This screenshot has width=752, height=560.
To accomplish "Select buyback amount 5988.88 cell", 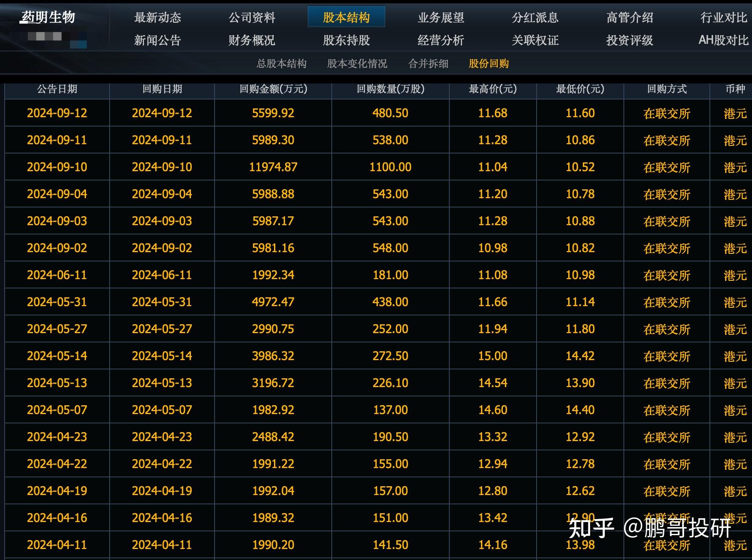I will pos(273,194).
